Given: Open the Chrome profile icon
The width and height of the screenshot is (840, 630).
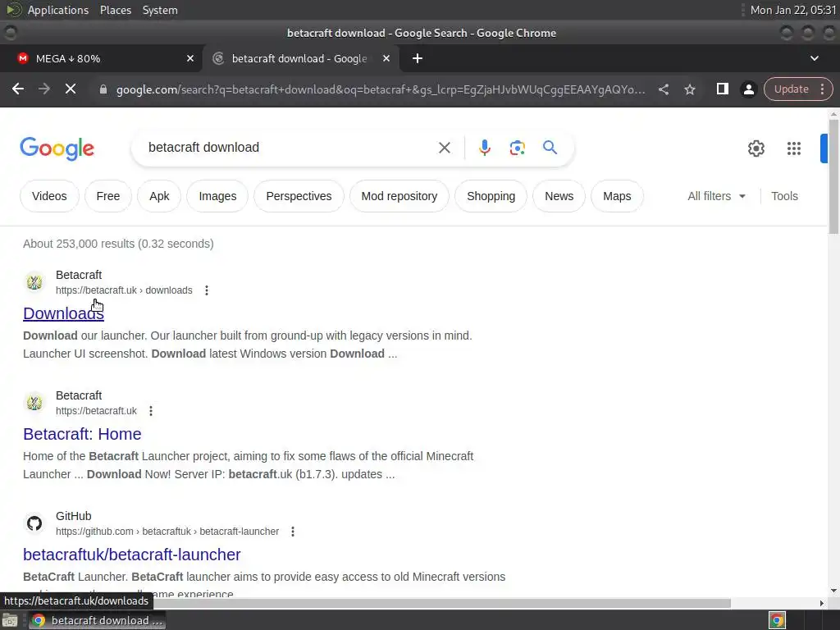Looking at the screenshot, I should pos(748,89).
